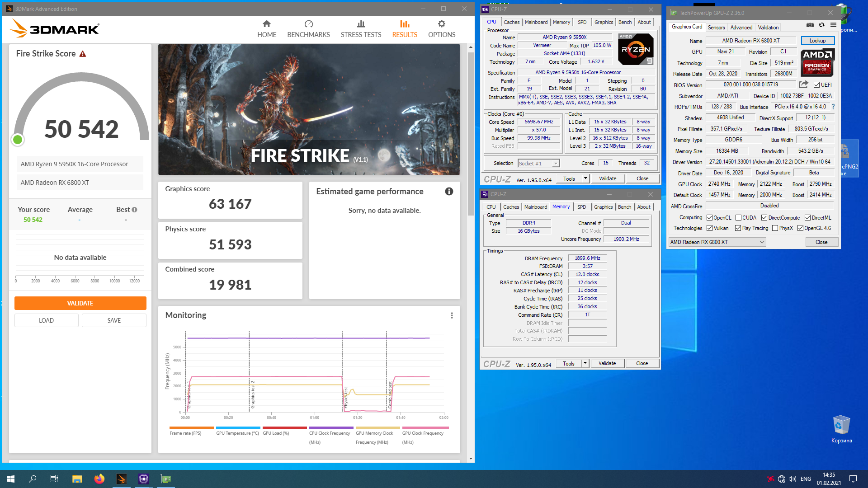868x488 pixels.
Task: Open the GPU selection dropdown in GPU-Z
Action: 717,242
